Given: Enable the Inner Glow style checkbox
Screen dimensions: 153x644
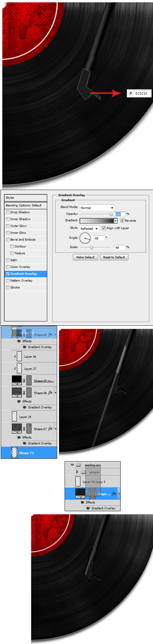Looking at the screenshot, I should (x=7, y=233).
